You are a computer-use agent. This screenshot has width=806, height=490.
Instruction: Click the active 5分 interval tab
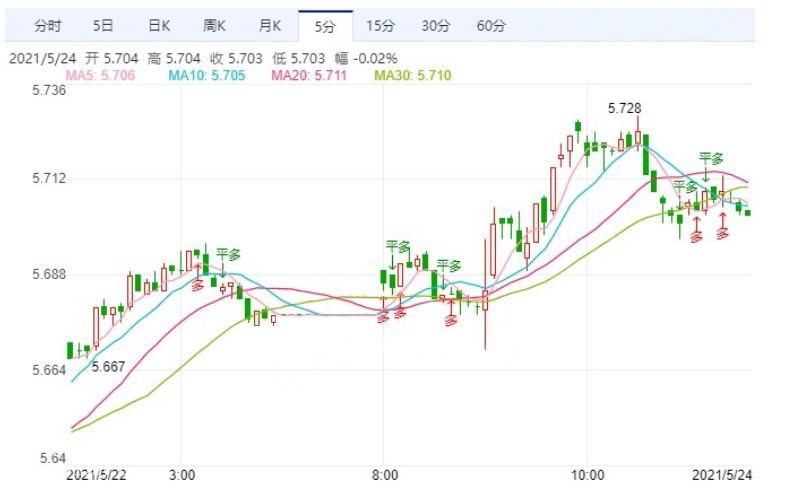(324, 25)
